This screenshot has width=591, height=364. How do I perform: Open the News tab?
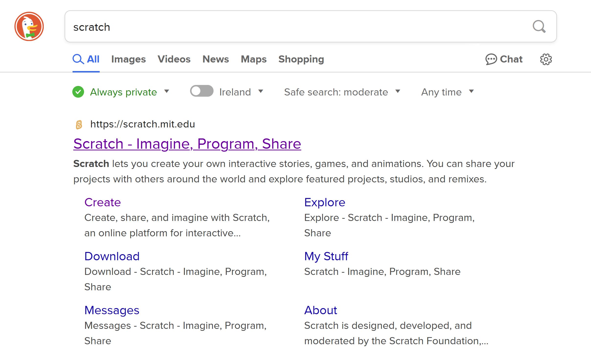(215, 59)
